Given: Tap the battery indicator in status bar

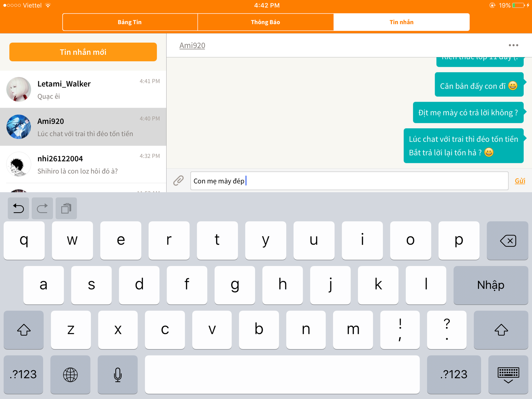Looking at the screenshot, I should coord(518,5).
